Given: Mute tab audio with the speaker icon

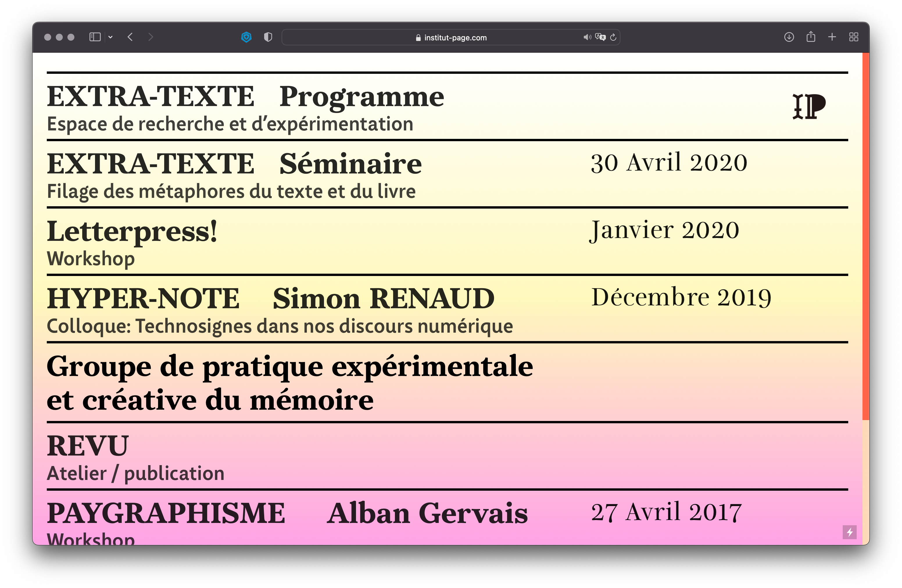Looking at the screenshot, I should (587, 37).
